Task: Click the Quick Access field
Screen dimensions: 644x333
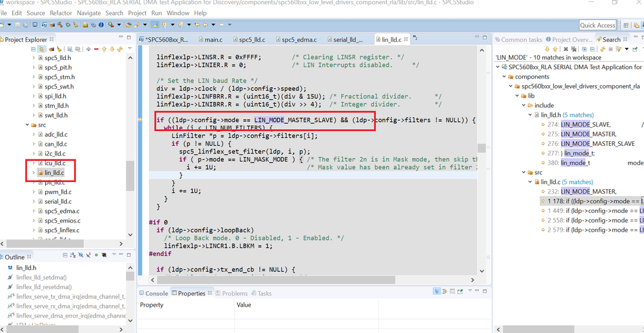Action: 597,25
